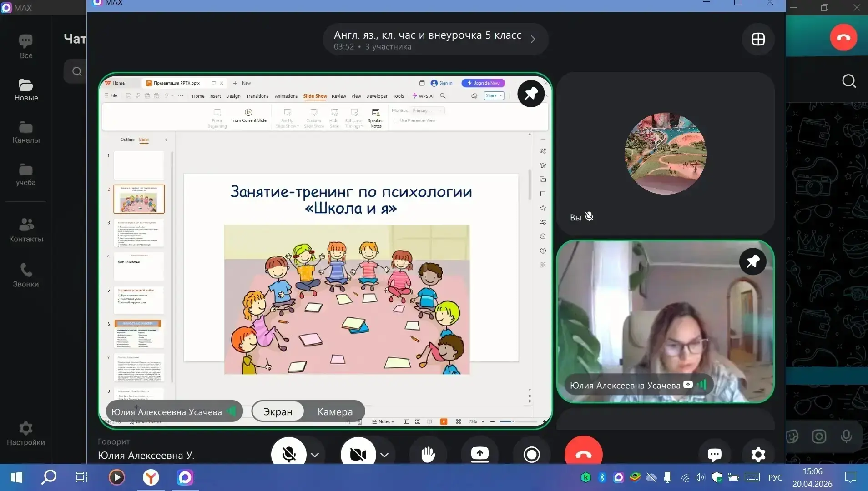This screenshot has width=868, height=491.
Task: Start call recording
Action: pyautogui.click(x=531, y=454)
